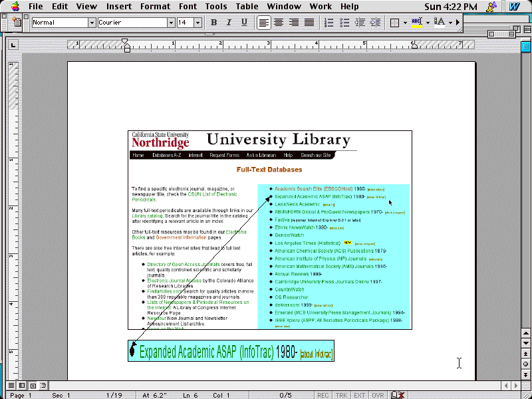Click the right indent marker on ruler
Viewport: 532px width, 399px height.
pyautogui.click(x=414, y=45)
